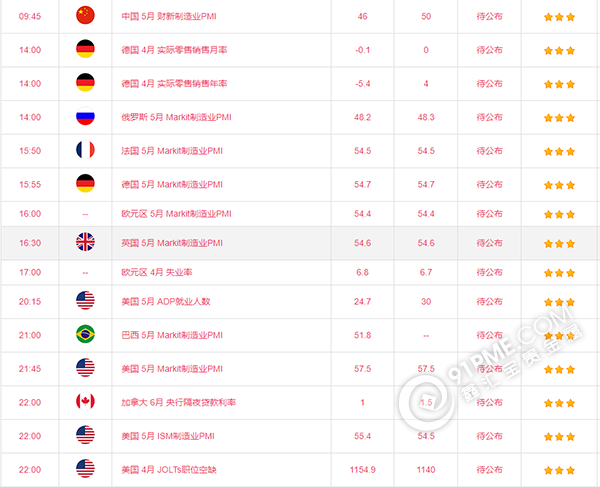
Task: Open 德国 4月 实际零售销售月率 entry
Action: coord(174,50)
